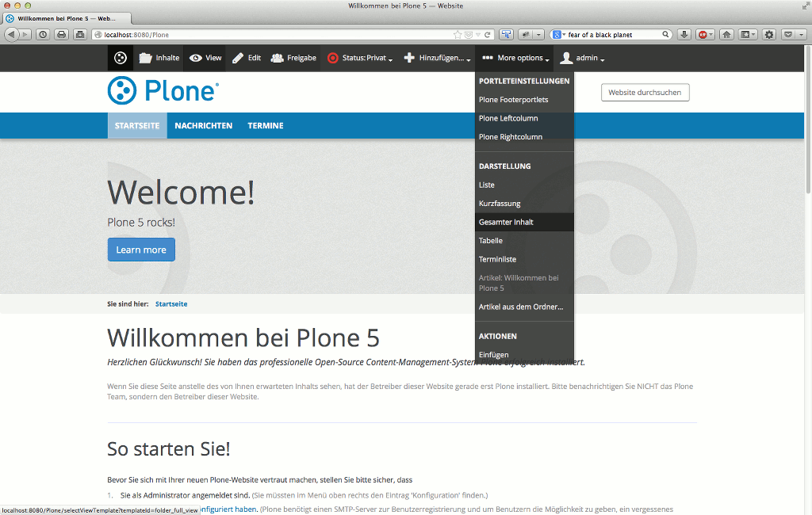
Task: Click the browser forward arrow
Action: 25,35
